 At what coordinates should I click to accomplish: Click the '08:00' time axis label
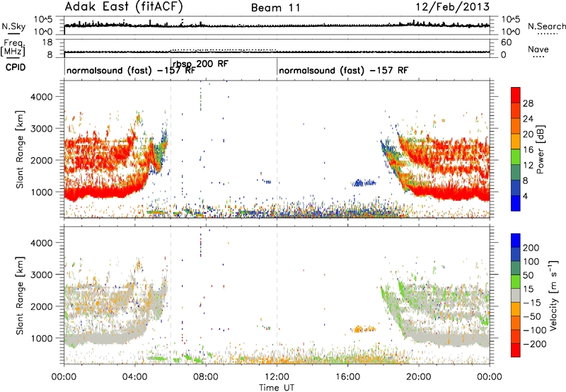point(205,377)
